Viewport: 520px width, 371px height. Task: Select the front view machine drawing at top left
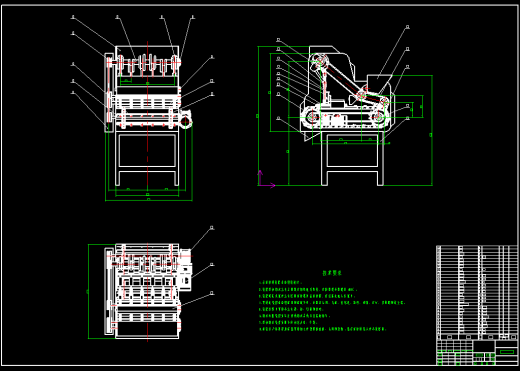(148, 116)
